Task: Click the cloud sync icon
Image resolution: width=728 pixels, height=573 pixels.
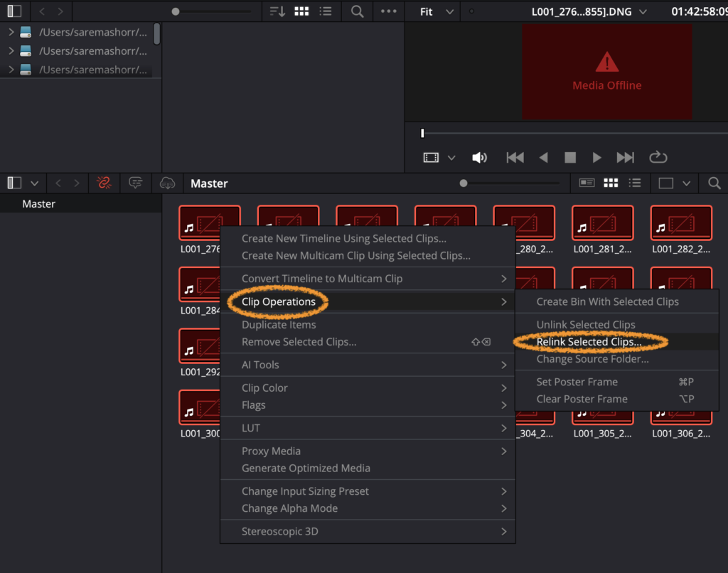Action: point(167,183)
